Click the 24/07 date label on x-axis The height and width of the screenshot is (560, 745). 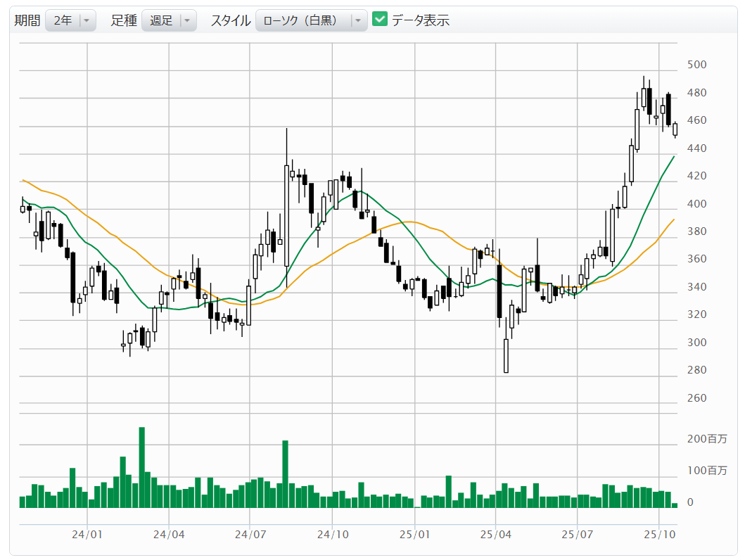coord(250,534)
